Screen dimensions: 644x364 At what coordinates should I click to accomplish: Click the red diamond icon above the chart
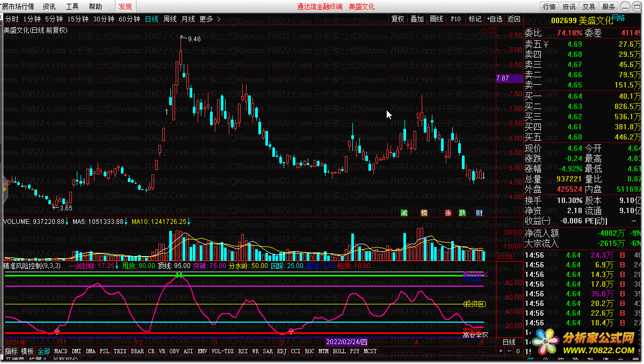point(484,31)
